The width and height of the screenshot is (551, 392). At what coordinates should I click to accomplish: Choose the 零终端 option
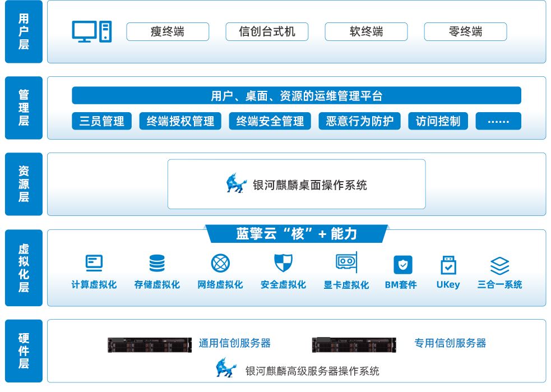465,32
